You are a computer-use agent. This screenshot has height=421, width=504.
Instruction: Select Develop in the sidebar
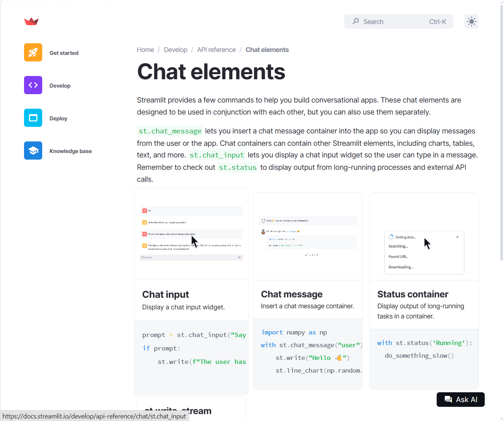pos(60,86)
